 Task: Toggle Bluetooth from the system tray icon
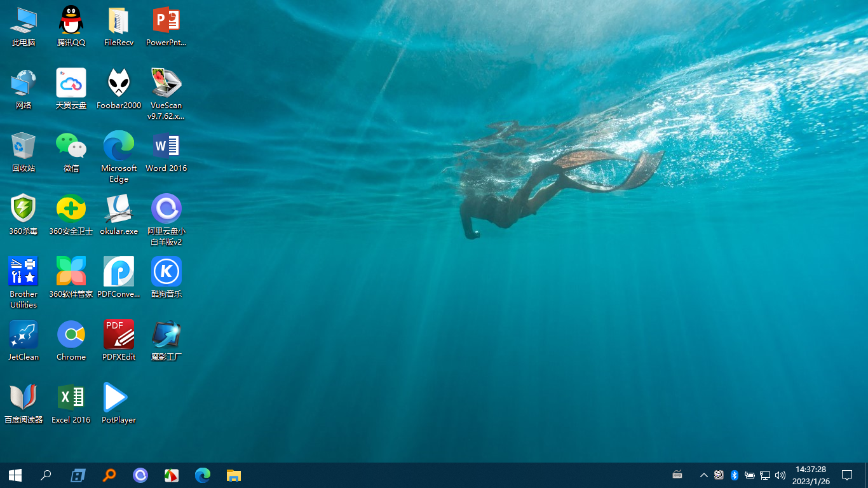tap(734, 475)
